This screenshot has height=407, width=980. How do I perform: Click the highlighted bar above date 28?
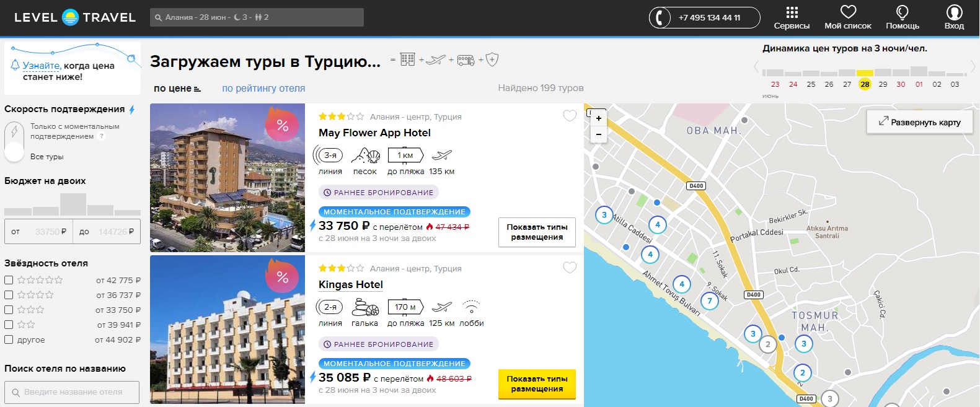(x=865, y=72)
